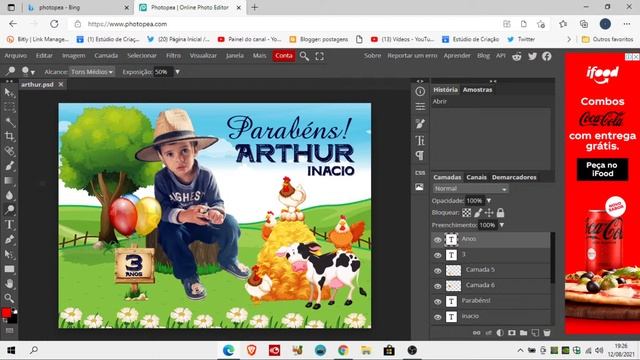Hide the "3" text layer
640x360 pixels.
438,256
